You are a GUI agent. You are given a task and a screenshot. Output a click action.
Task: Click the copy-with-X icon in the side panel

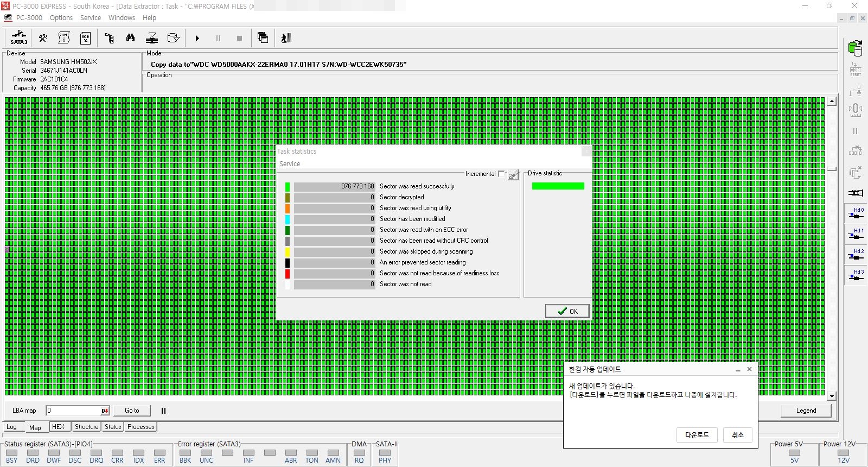856,172
